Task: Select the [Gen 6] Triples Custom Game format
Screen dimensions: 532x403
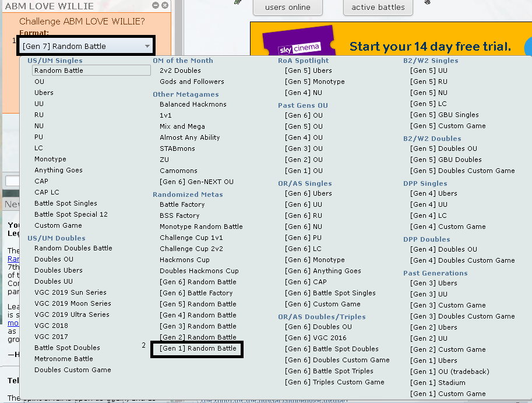Action: (334, 382)
